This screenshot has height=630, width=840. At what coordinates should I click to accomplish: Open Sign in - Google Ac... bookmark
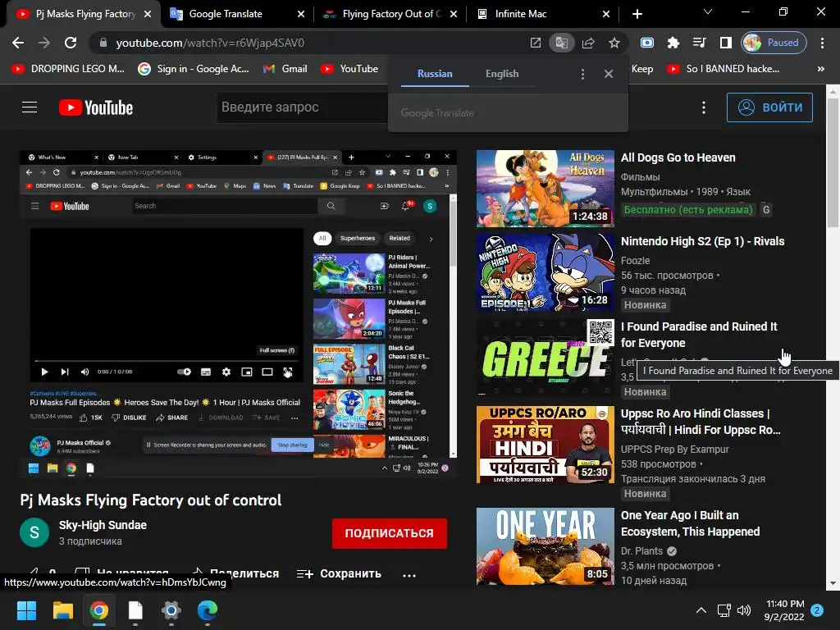[x=194, y=69]
